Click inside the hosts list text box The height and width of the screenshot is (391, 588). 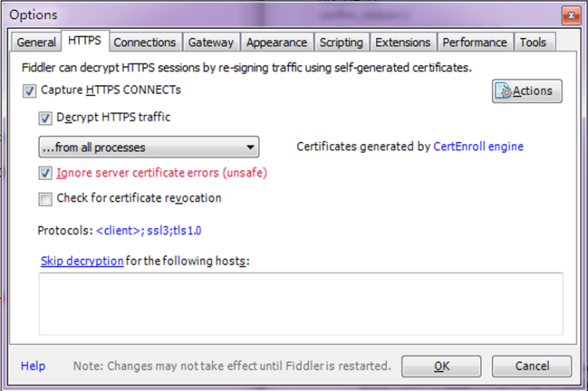point(300,303)
